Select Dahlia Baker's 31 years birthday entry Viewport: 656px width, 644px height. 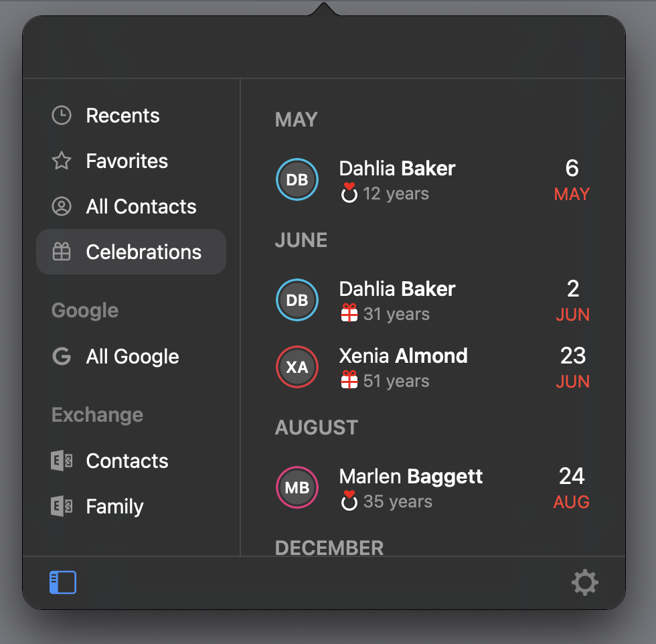click(x=433, y=301)
